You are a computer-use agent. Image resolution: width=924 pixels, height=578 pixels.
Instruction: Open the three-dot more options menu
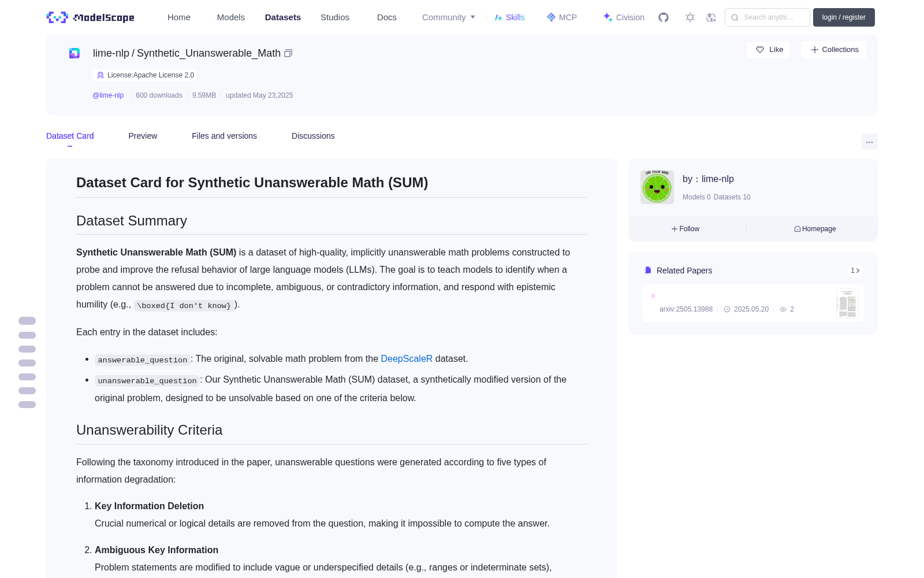point(869,142)
